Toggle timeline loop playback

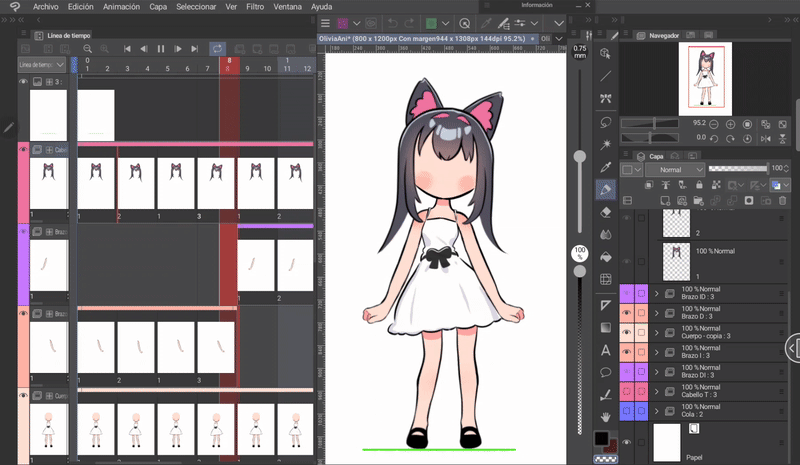click(217, 48)
